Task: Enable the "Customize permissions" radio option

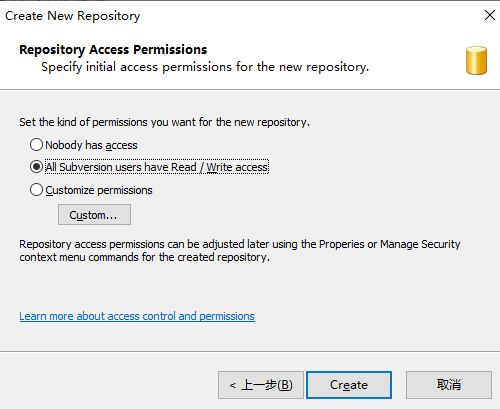Action: click(36, 190)
